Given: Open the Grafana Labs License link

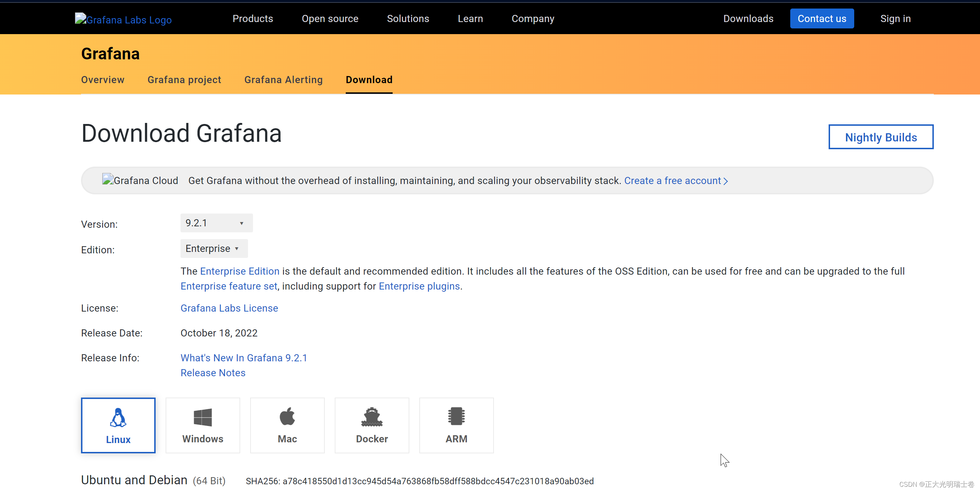Looking at the screenshot, I should [229, 308].
